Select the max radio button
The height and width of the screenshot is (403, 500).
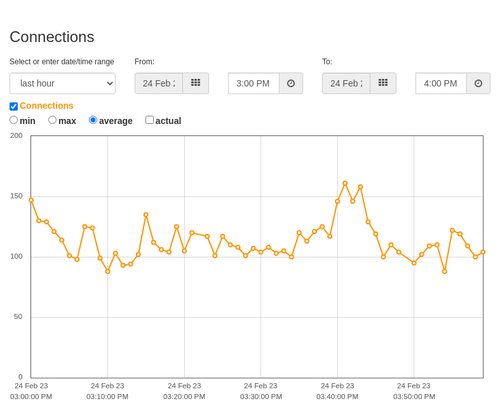(52, 120)
